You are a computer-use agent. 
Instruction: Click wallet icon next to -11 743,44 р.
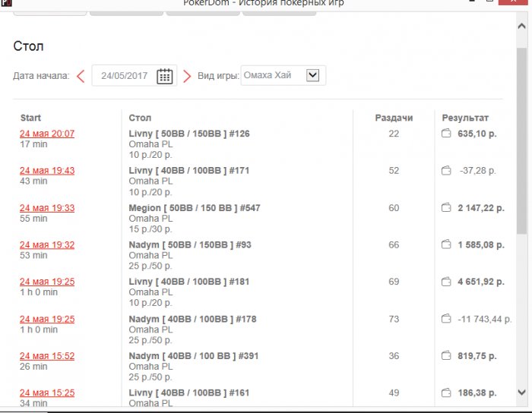(446, 318)
